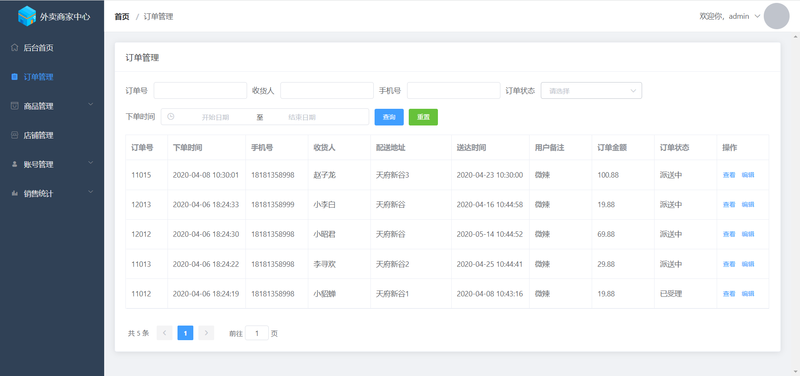Click recipient cell 小貂蝉
Screen dimensions: 800x376
324,294
